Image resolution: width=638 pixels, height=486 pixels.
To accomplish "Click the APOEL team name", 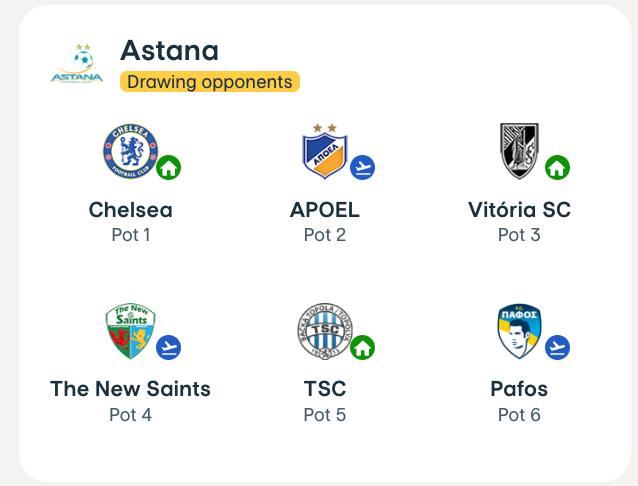I will [324, 210].
